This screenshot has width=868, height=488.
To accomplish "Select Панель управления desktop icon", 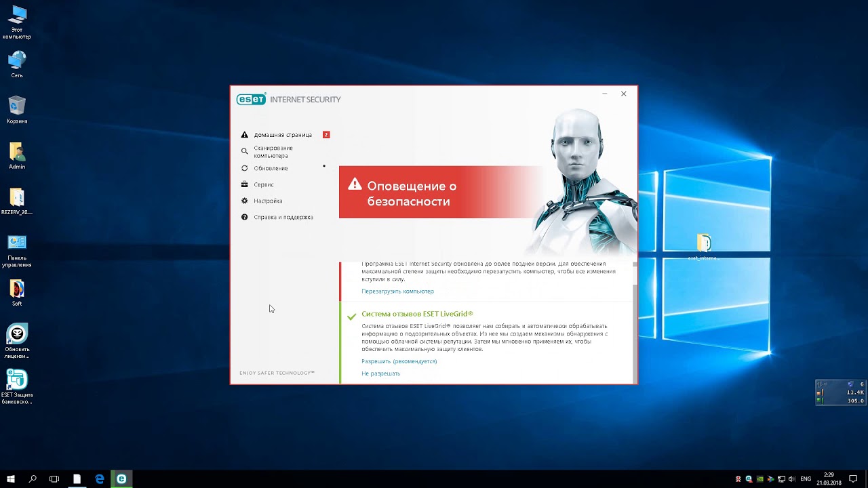I will pyautogui.click(x=17, y=251).
